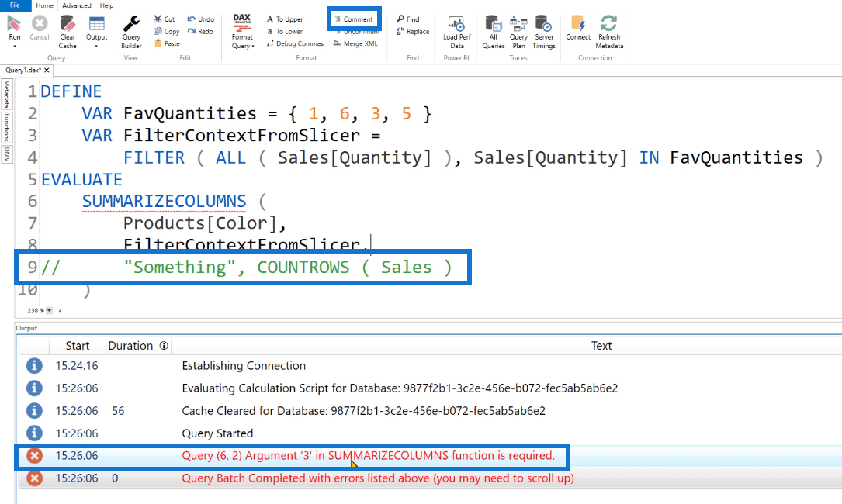The height and width of the screenshot is (504, 842).
Task: Click the EVALUATE keyword in editor
Action: (81, 179)
